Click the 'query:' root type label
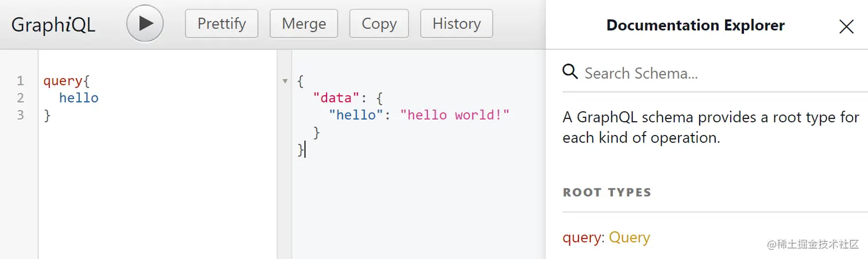The image size is (868, 259). point(583,237)
